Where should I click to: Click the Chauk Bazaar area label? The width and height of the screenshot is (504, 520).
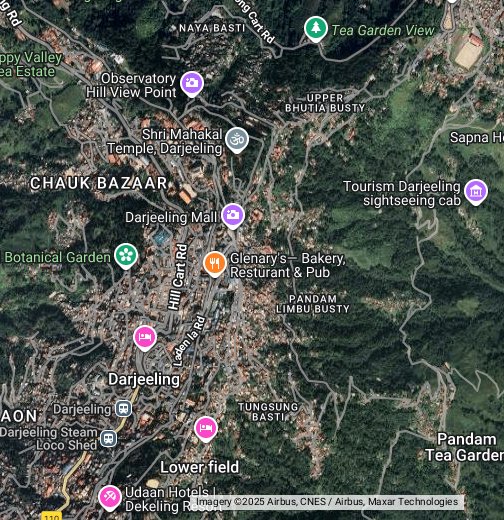[x=99, y=183]
